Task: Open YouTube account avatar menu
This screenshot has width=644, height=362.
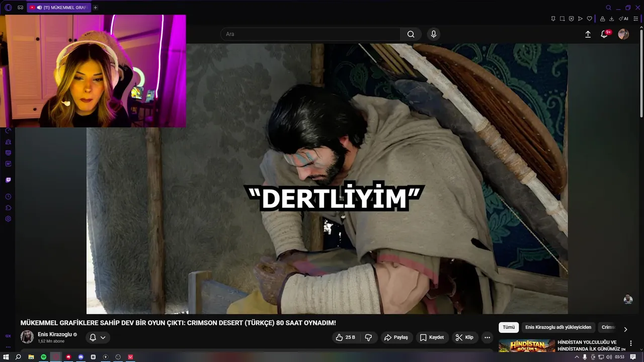Action: coord(623,34)
